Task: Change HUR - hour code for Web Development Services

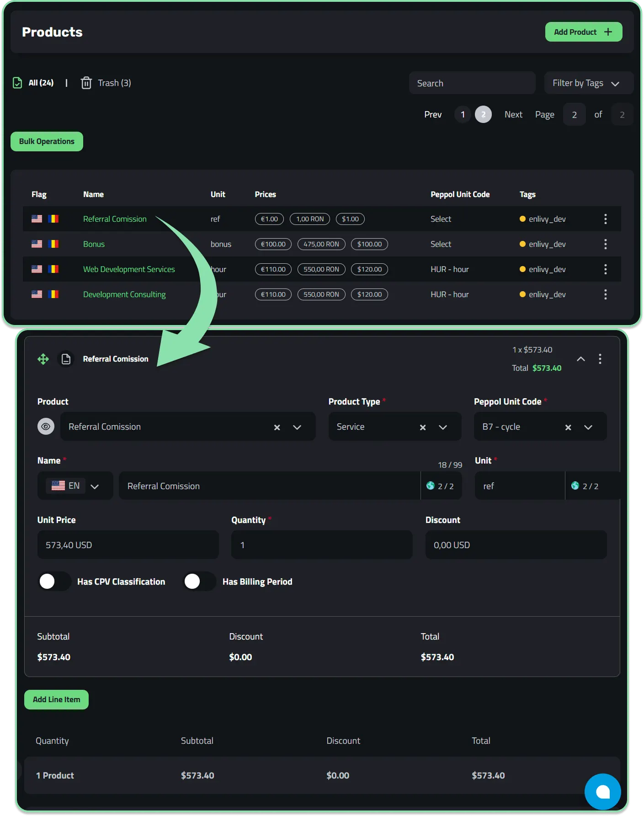Action: (x=449, y=269)
